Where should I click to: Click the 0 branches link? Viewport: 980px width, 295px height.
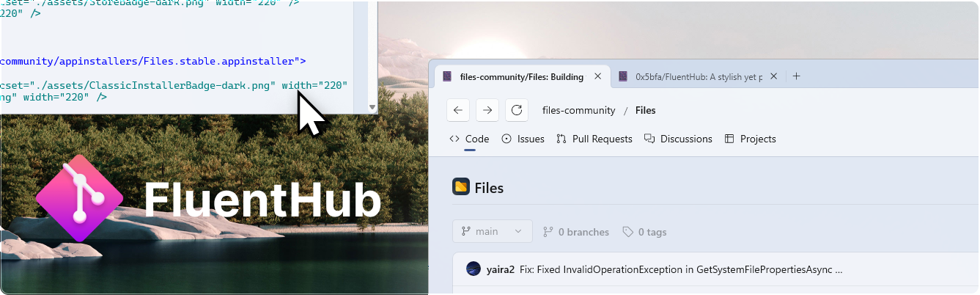[576, 232]
